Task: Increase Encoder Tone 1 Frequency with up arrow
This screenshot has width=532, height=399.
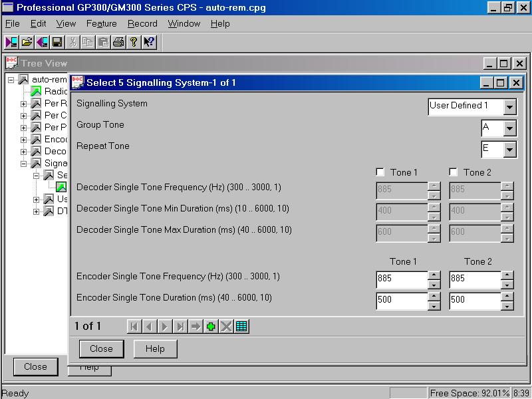Action: click(x=434, y=275)
